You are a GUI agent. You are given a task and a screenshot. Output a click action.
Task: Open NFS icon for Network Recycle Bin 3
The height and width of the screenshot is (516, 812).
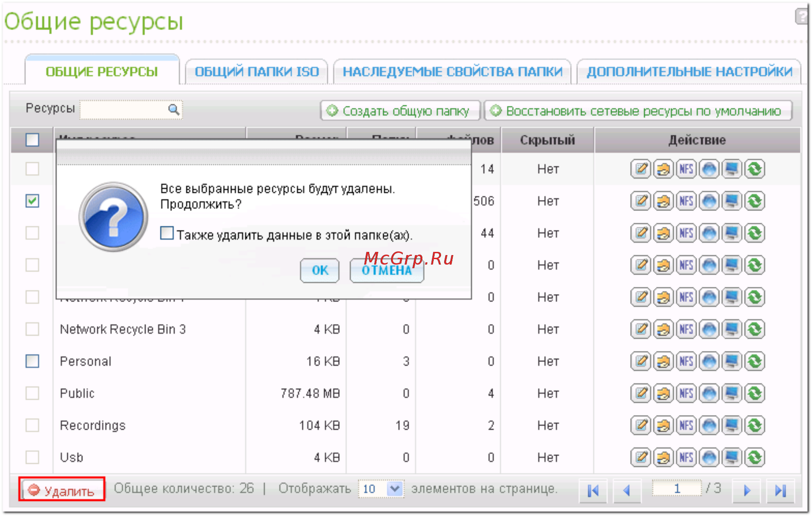pos(687,329)
